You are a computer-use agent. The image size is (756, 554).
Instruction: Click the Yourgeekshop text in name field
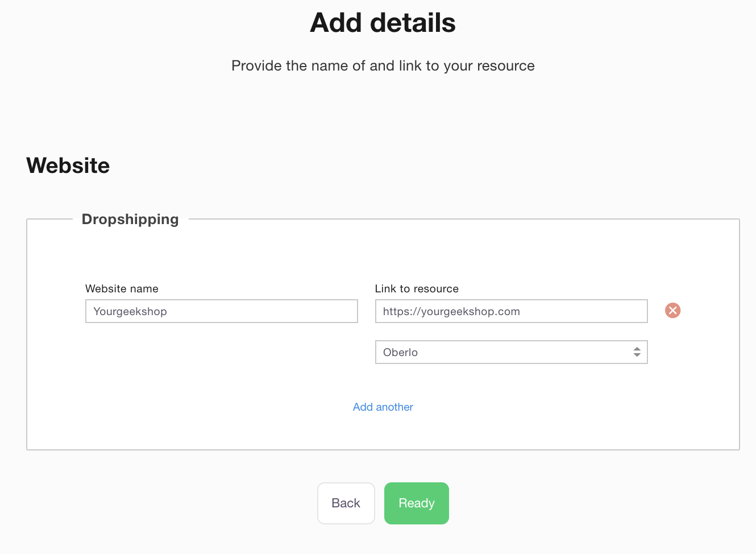130,311
